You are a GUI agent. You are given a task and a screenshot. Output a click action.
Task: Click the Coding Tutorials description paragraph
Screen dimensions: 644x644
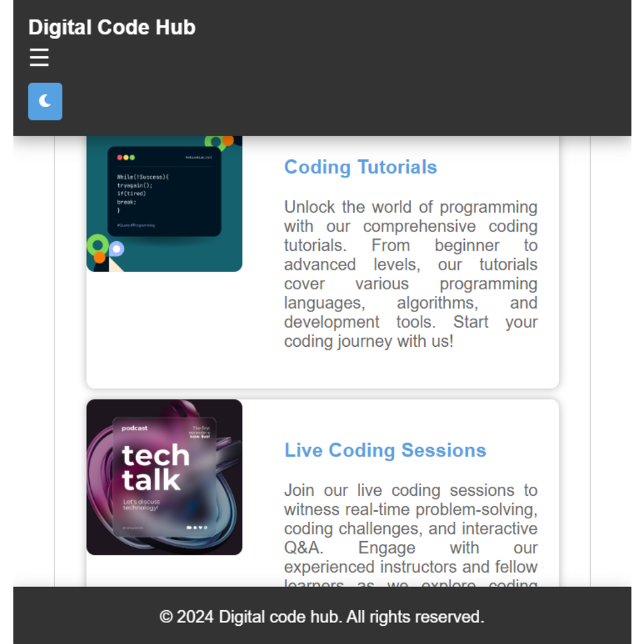[x=411, y=274]
